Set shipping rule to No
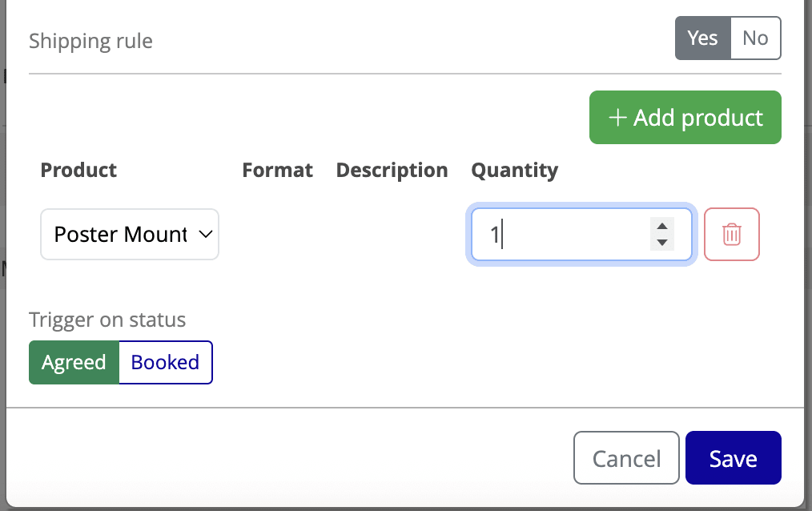The image size is (812, 511). click(755, 38)
